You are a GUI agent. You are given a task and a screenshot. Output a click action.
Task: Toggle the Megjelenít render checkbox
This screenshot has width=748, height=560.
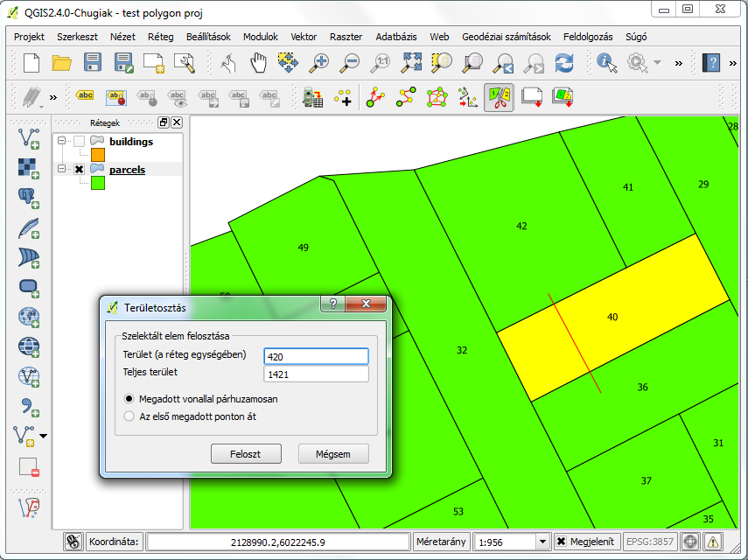pyautogui.click(x=562, y=542)
